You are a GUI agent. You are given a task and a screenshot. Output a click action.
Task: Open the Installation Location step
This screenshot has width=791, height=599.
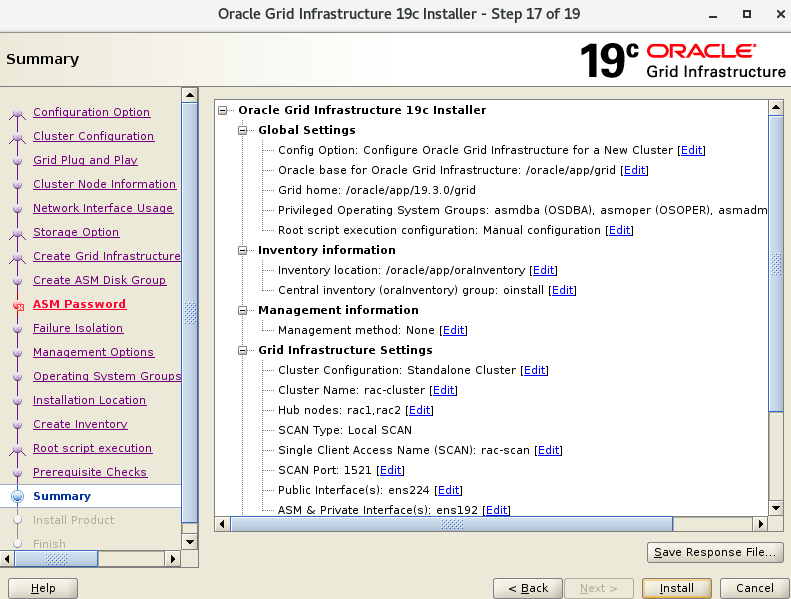(89, 400)
